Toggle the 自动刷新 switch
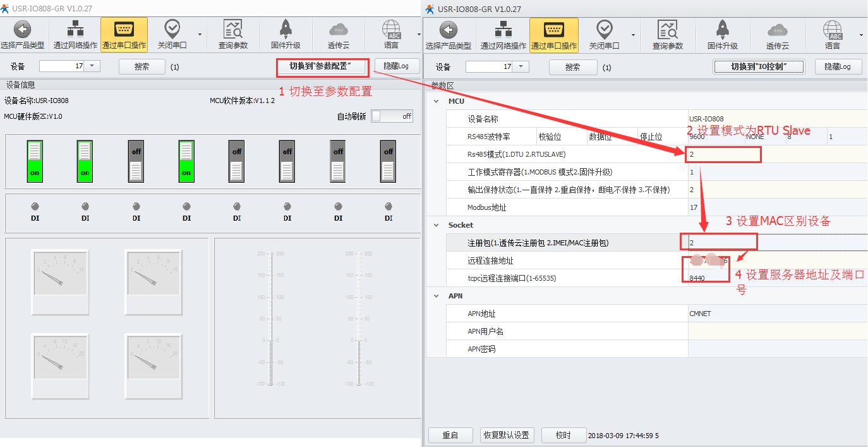The image size is (868, 447). click(392, 116)
